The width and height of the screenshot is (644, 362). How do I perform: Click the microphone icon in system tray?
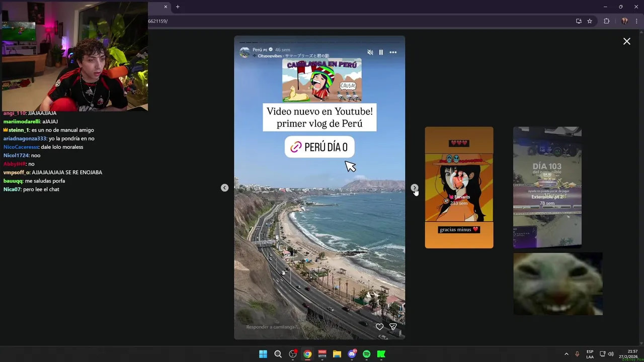coord(577,354)
